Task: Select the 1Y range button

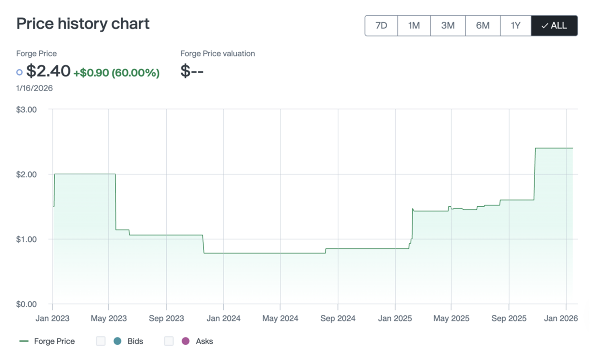Action: [516, 26]
